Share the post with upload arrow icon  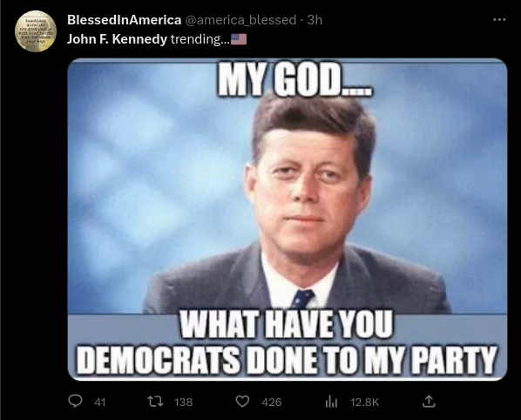coord(429,402)
